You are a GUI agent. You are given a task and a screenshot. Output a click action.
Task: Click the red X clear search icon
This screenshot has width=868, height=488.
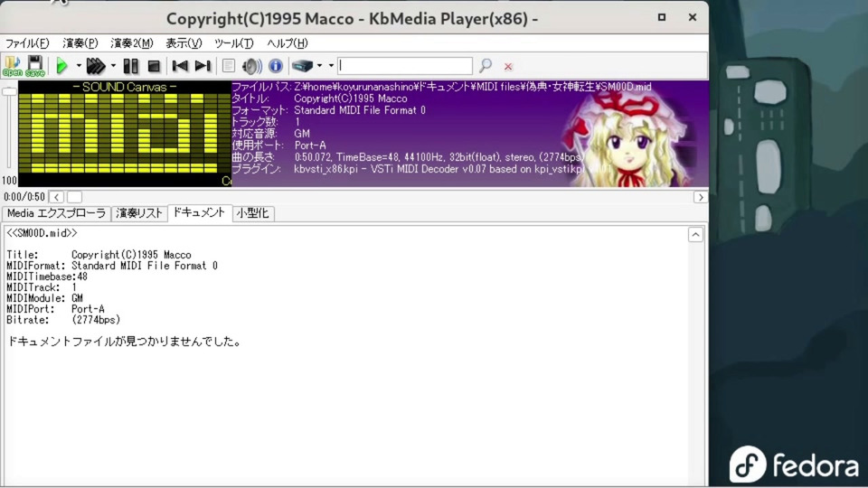click(x=508, y=66)
